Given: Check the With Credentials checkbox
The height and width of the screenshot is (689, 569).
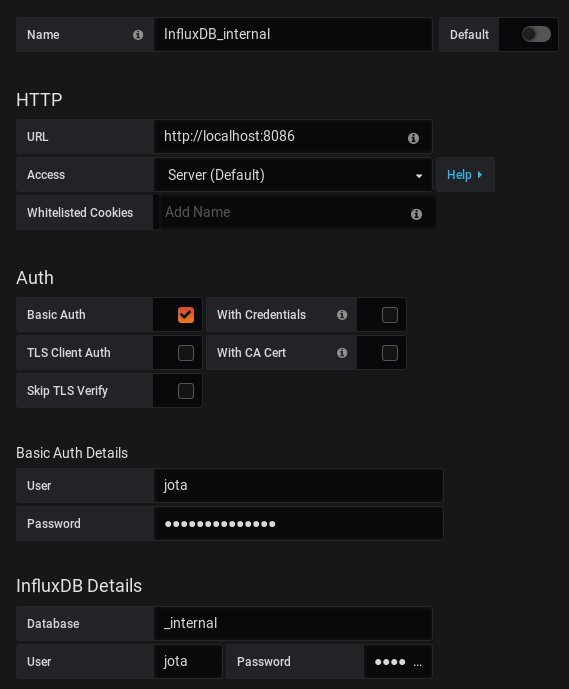Looking at the screenshot, I should tap(390, 315).
